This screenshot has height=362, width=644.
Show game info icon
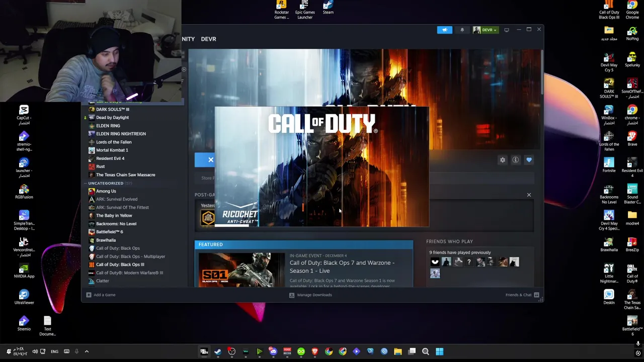pyautogui.click(x=515, y=160)
